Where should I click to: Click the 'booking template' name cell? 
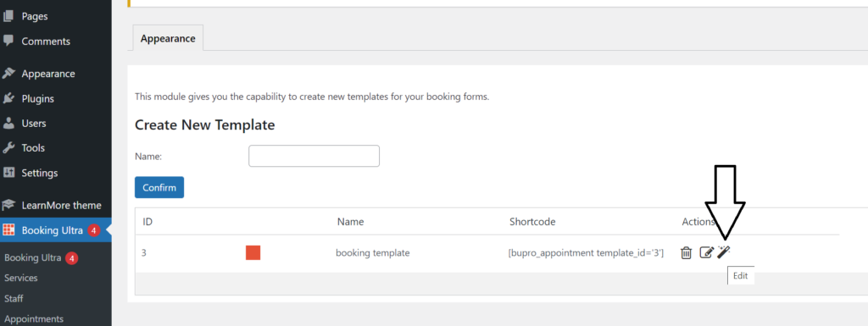coord(373,253)
